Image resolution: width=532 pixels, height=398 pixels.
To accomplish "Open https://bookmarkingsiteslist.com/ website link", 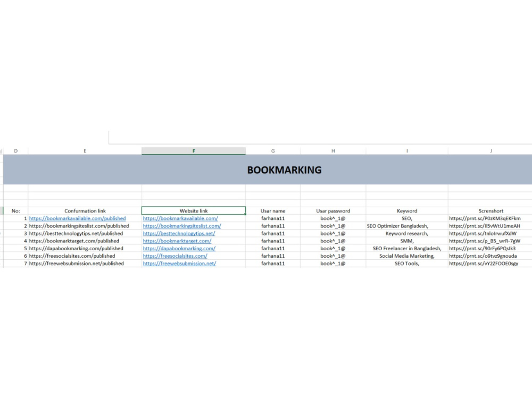I will tap(182, 226).
